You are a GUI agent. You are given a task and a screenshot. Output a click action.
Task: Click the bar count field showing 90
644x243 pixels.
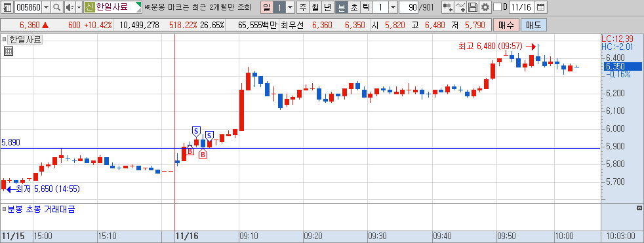click(x=409, y=7)
